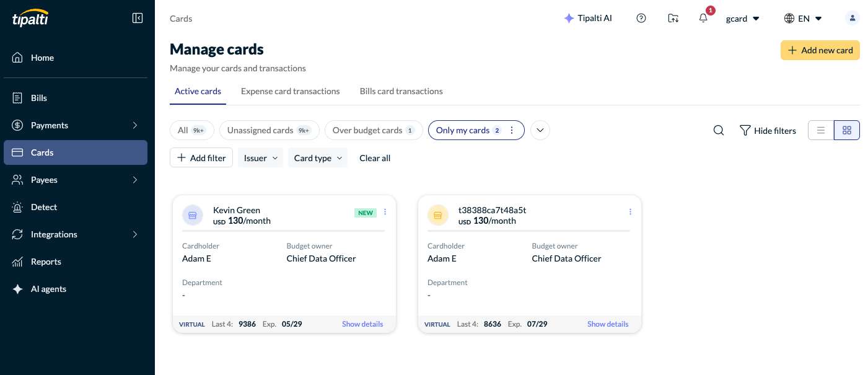The width and height of the screenshot is (868, 375).
Task: Click the Add filter button
Action: [x=201, y=158]
